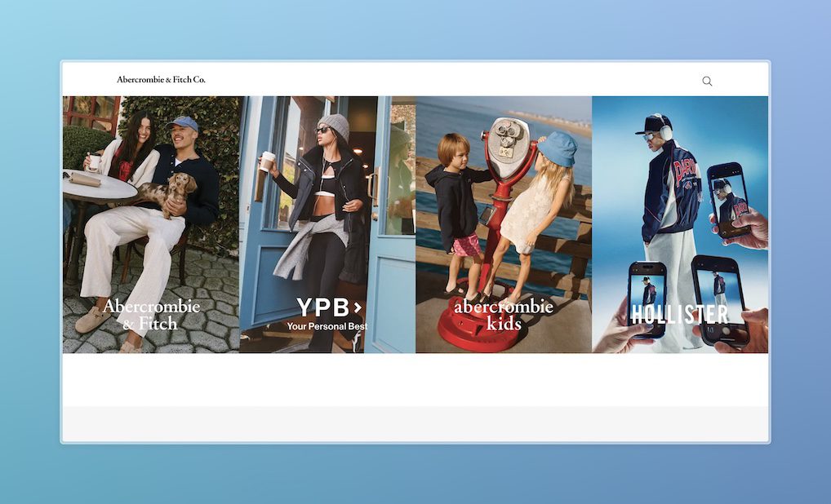831x504 pixels.
Task: Click the white Abercrombie & Fitch panel logo
Action: click(x=151, y=315)
